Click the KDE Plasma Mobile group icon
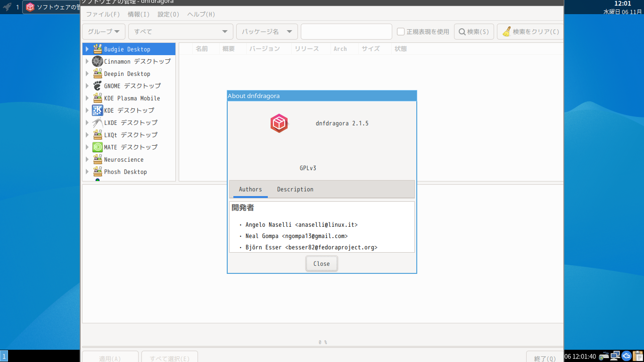The height and width of the screenshot is (362, 644). [x=98, y=98]
